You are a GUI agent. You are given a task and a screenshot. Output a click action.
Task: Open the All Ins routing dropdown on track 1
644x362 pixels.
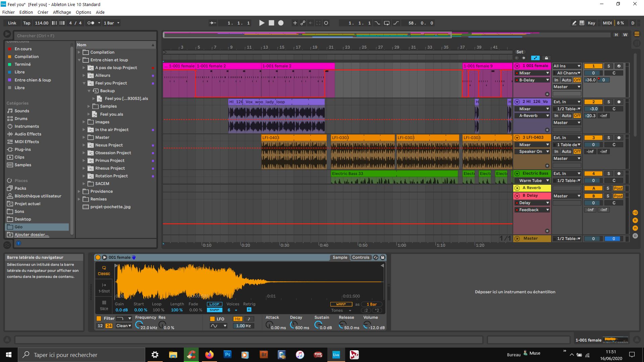[567, 66]
